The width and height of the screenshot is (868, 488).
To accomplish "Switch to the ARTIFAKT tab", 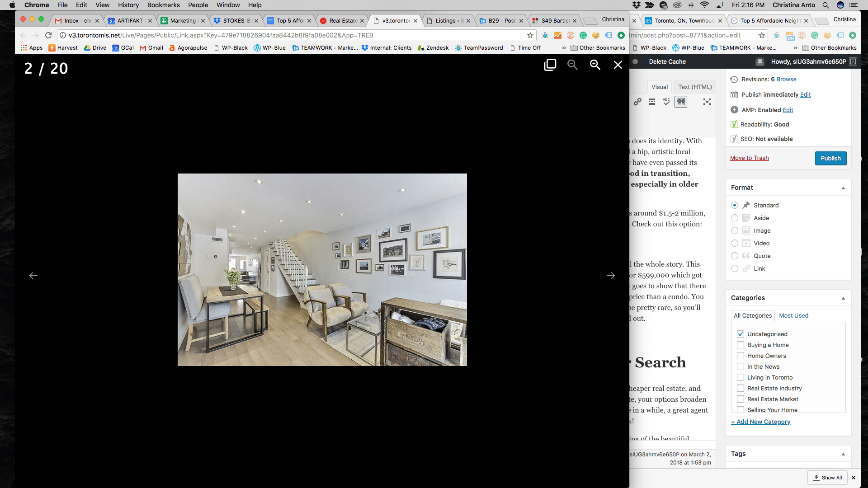I will (x=129, y=21).
